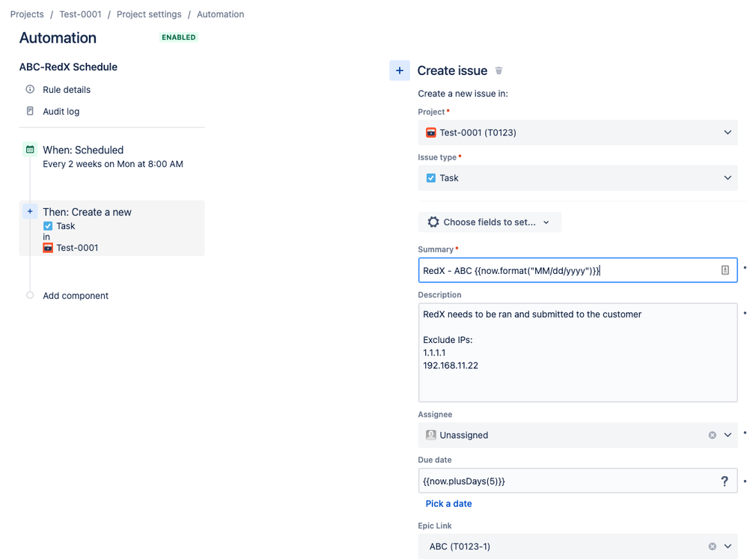747x560 pixels.
Task: Expand the Epic Link dropdown chevron
Action: [728, 547]
